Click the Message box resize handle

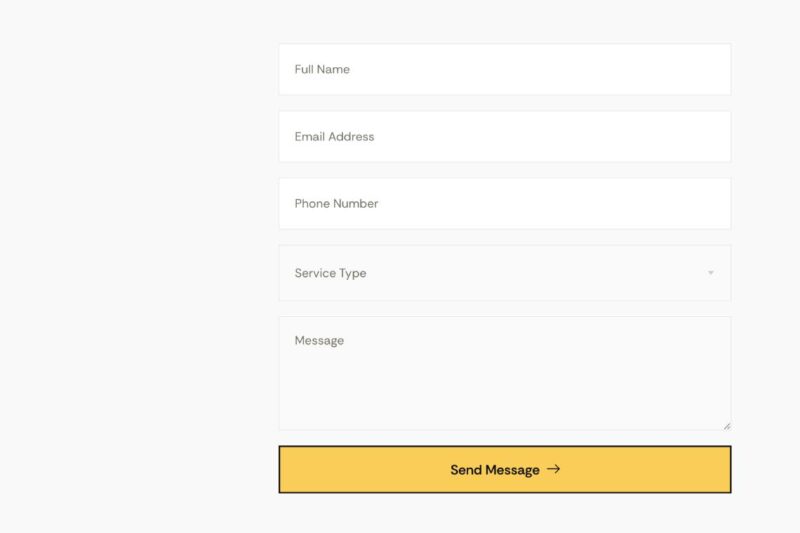point(727,426)
